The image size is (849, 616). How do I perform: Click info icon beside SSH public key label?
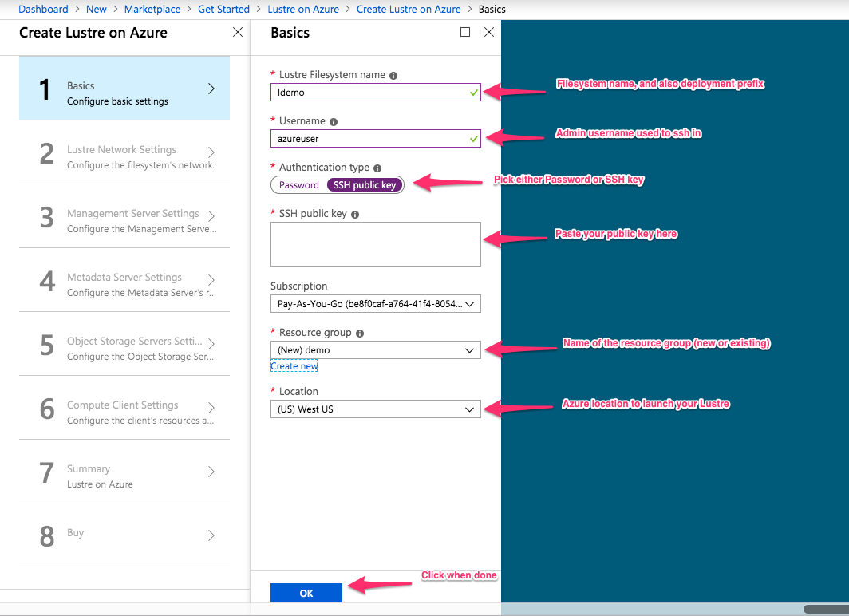coord(355,215)
